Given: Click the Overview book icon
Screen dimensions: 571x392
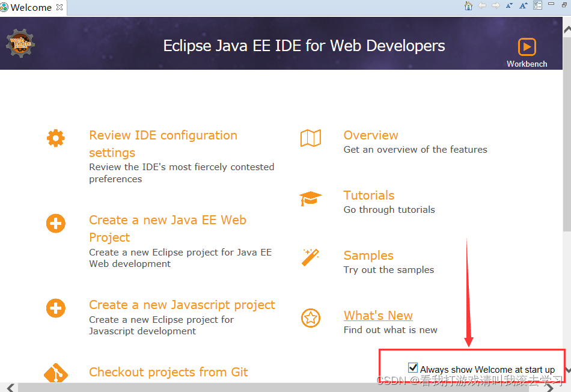Looking at the screenshot, I should coord(310,137).
